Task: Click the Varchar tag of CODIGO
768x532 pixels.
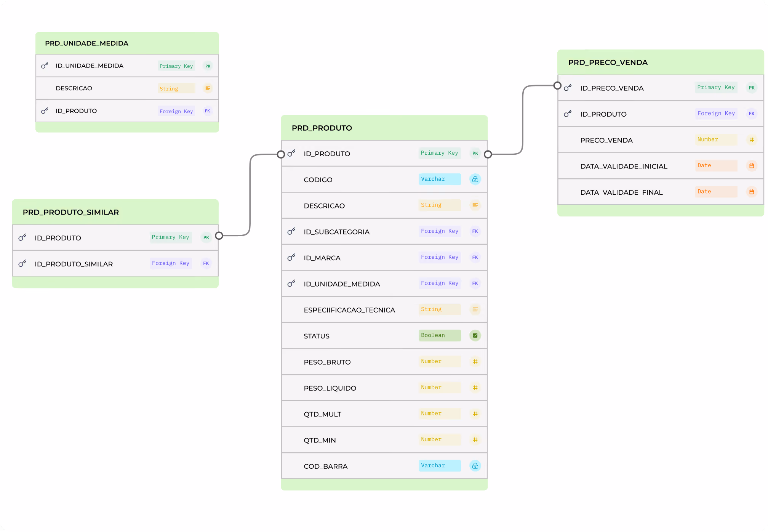Action: (x=440, y=179)
